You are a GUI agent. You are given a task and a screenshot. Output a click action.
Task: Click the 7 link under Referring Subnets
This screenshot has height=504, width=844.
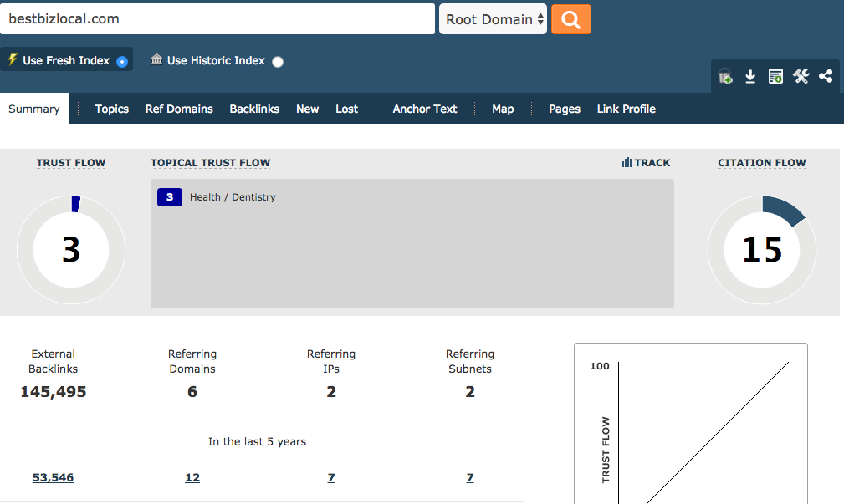click(x=470, y=477)
